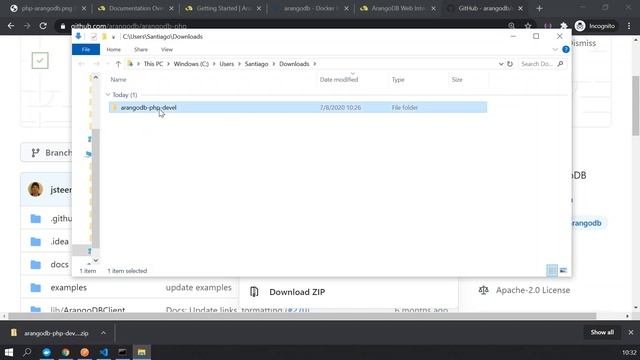640x360 pixels.
Task: Expand the ribbon with the chevron
Action: pos(555,49)
